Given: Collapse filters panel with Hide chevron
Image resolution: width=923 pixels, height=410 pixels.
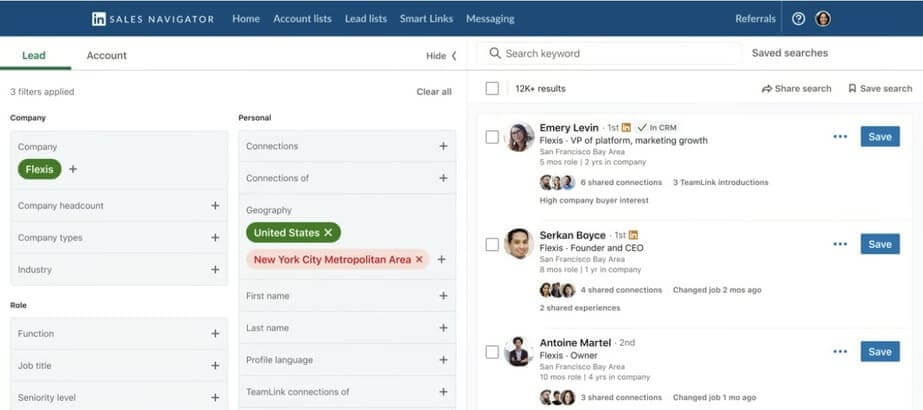Looking at the screenshot, I should tap(454, 56).
